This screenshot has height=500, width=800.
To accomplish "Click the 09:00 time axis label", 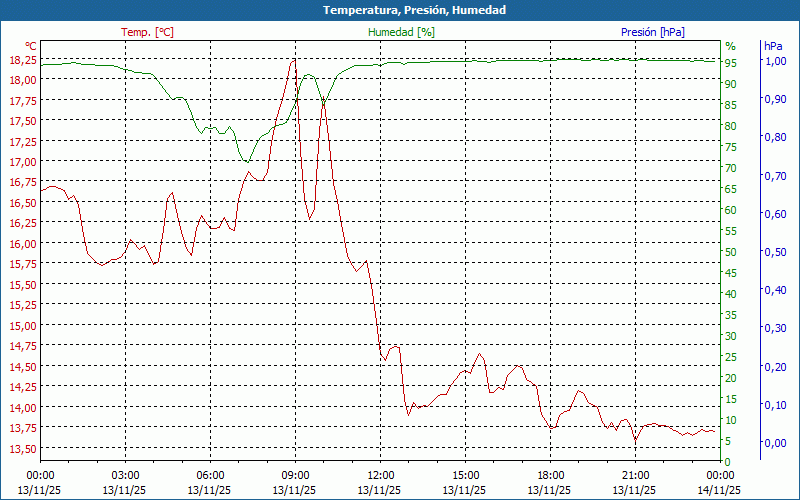I will click(295, 475).
